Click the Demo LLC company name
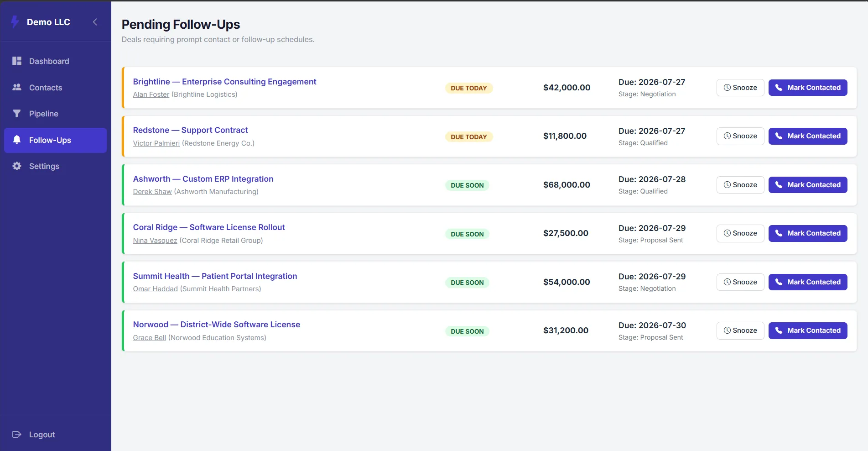This screenshot has width=868, height=451. pyautogui.click(x=48, y=22)
